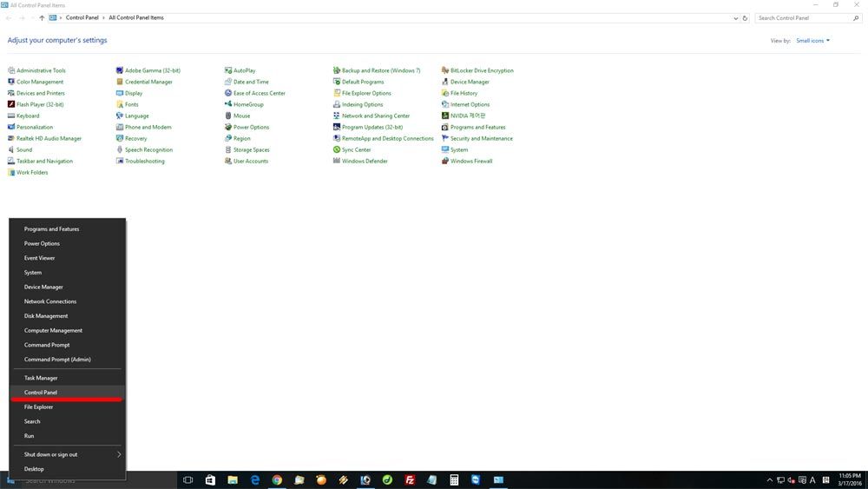Open the Fonts folder icon
This screenshot has height=489, width=868.
[x=120, y=104]
